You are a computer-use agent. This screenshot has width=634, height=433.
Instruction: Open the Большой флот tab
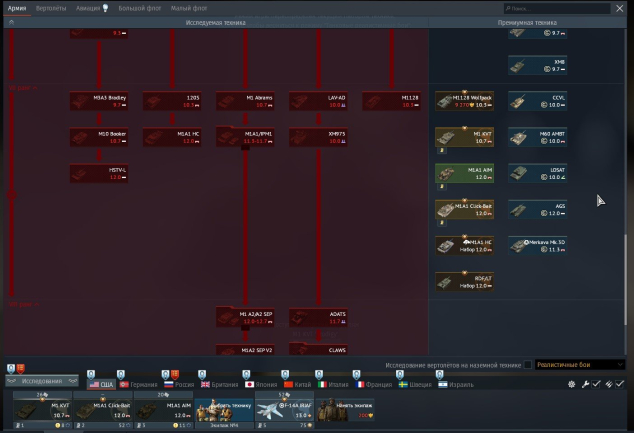click(138, 7)
